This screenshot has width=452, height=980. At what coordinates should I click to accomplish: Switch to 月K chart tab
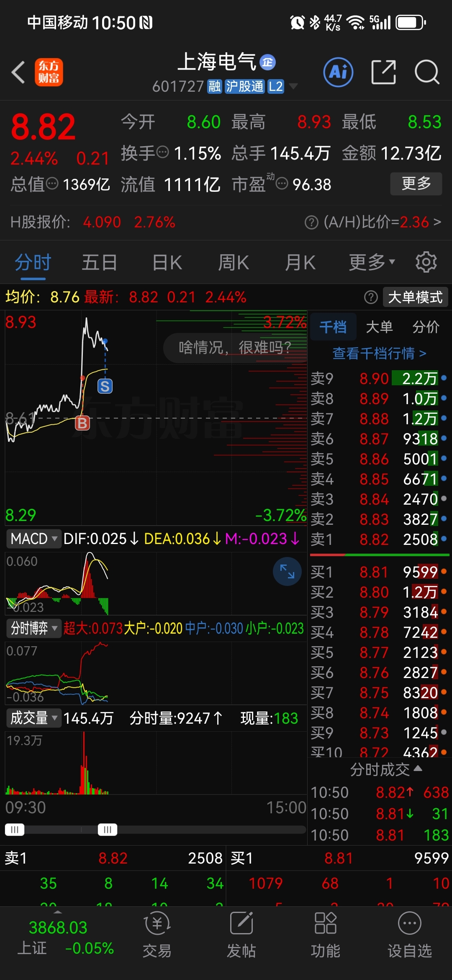pyautogui.click(x=300, y=263)
